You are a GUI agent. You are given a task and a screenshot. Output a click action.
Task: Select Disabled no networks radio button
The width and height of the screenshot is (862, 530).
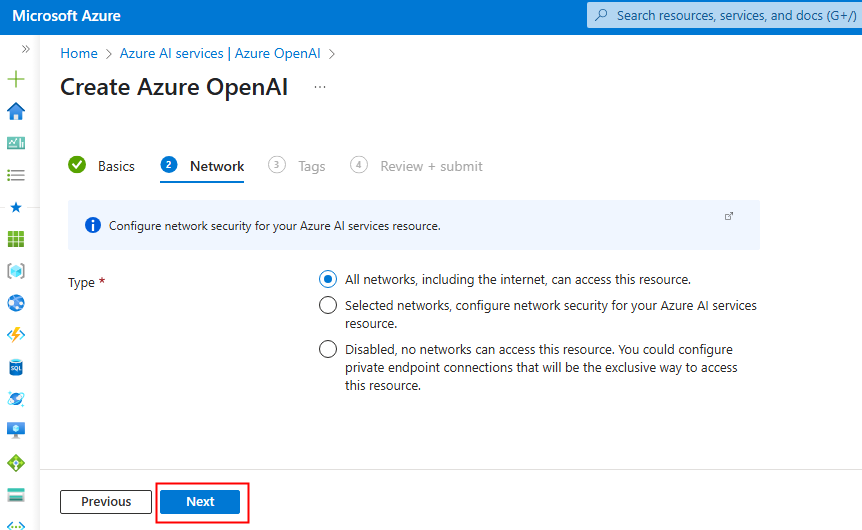click(x=328, y=349)
